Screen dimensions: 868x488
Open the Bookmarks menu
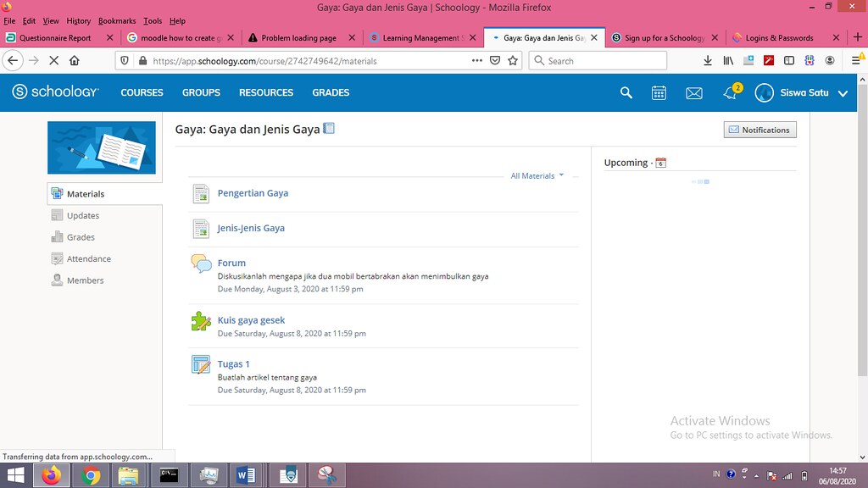pyautogui.click(x=117, y=21)
